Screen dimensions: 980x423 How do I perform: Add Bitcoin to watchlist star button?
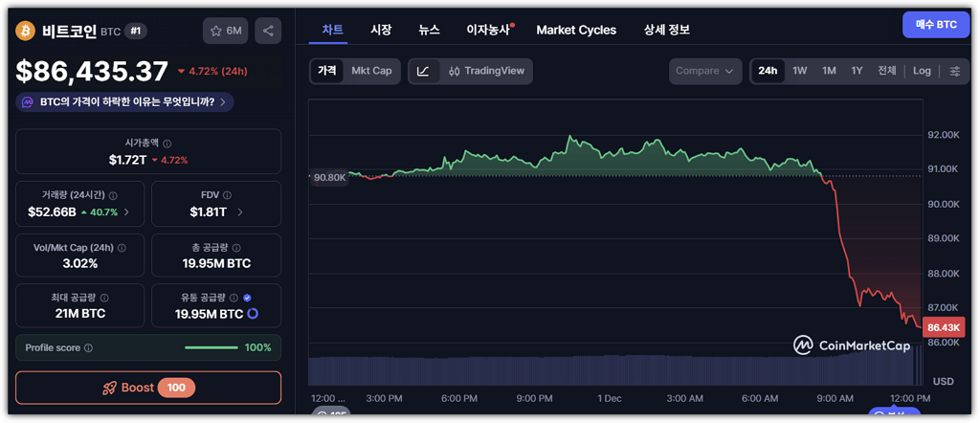pos(226,31)
